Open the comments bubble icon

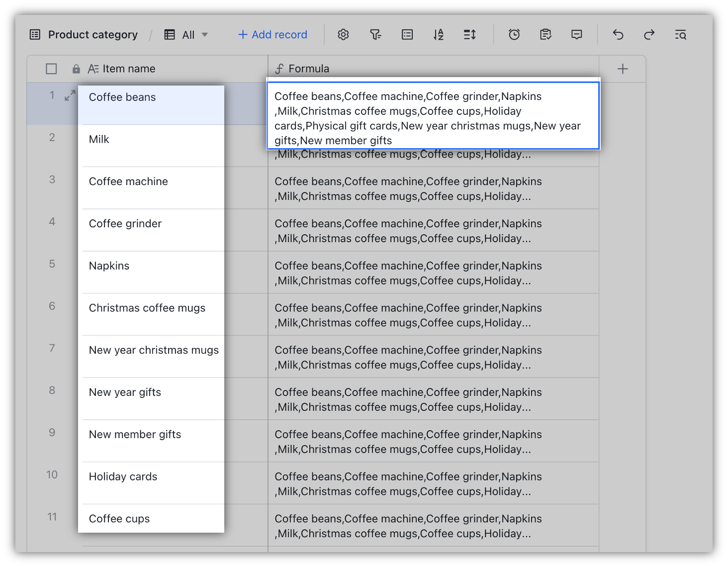point(576,34)
